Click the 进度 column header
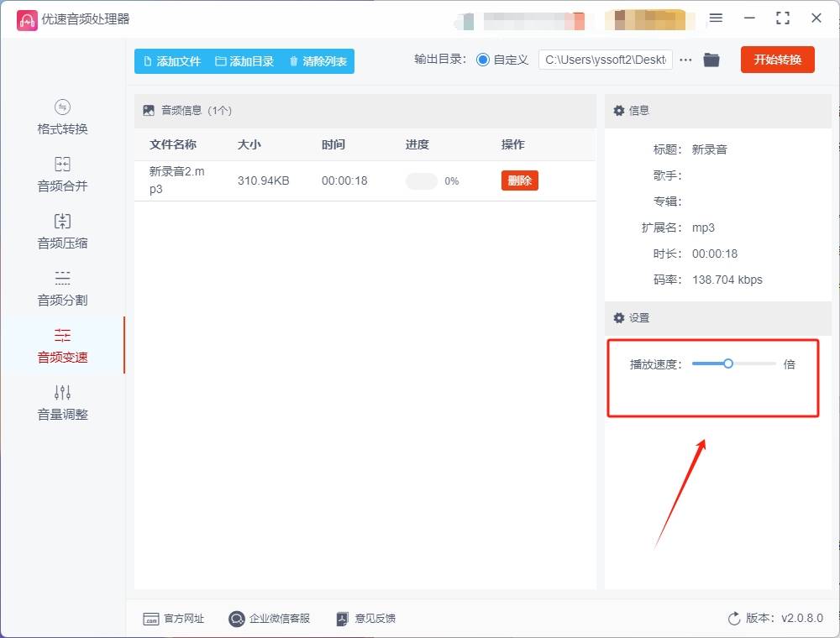The height and width of the screenshot is (638, 840). click(x=417, y=144)
